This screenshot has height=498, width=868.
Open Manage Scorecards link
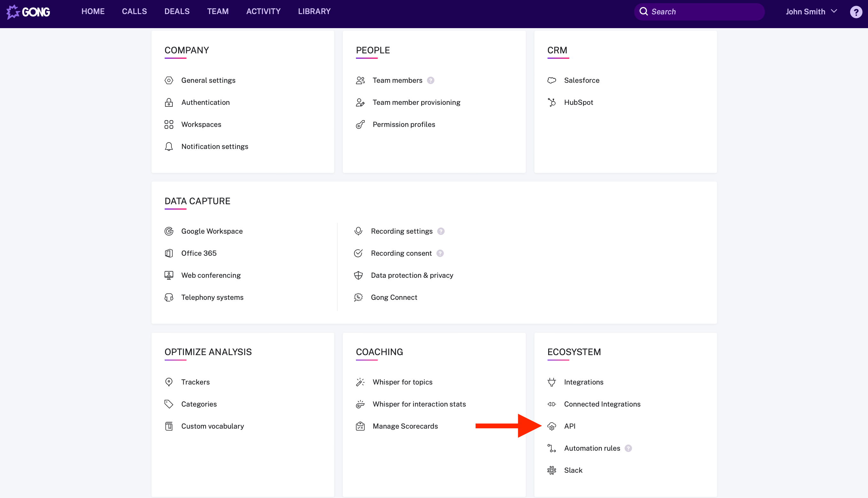point(405,426)
